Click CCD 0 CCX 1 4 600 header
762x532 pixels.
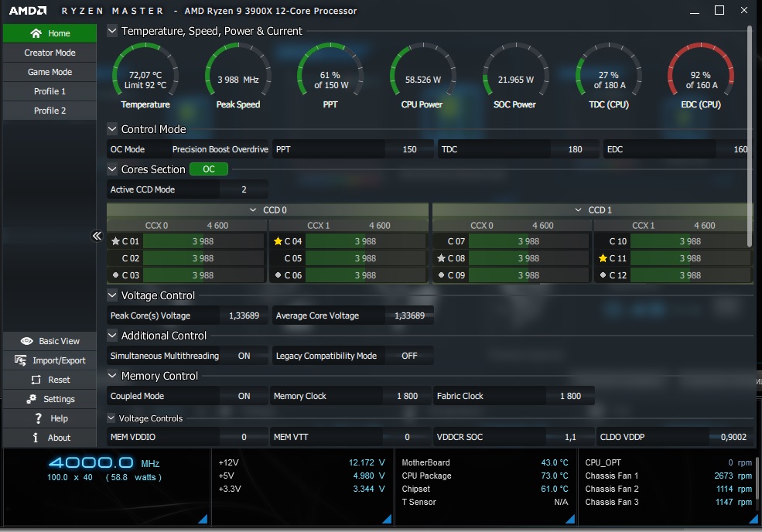click(x=348, y=226)
